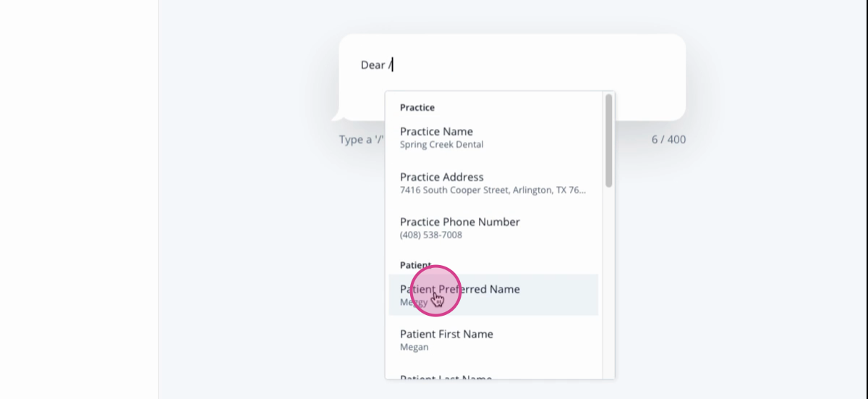Click the scrollbar track below the thumb
Screen dimensions: 868x399
pyautogui.click(x=609, y=282)
